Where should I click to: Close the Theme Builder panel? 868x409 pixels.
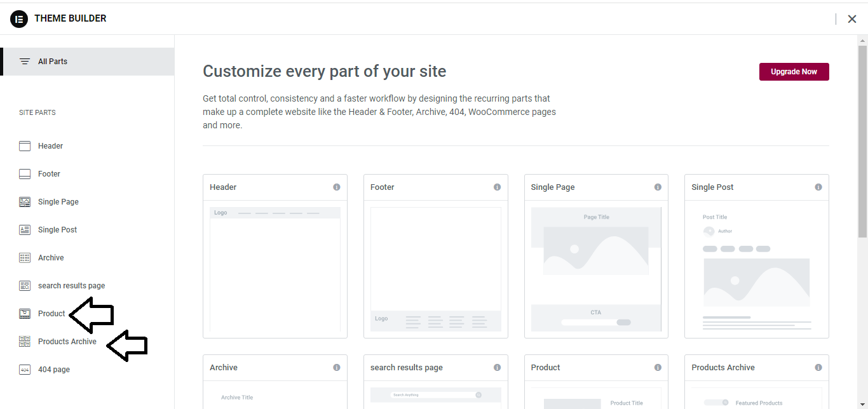point(852,19)
